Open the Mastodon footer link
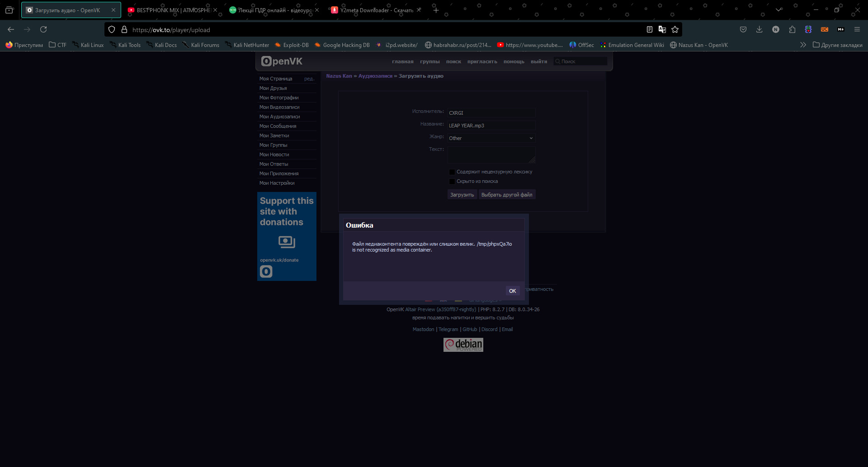 tap(423, 329)
